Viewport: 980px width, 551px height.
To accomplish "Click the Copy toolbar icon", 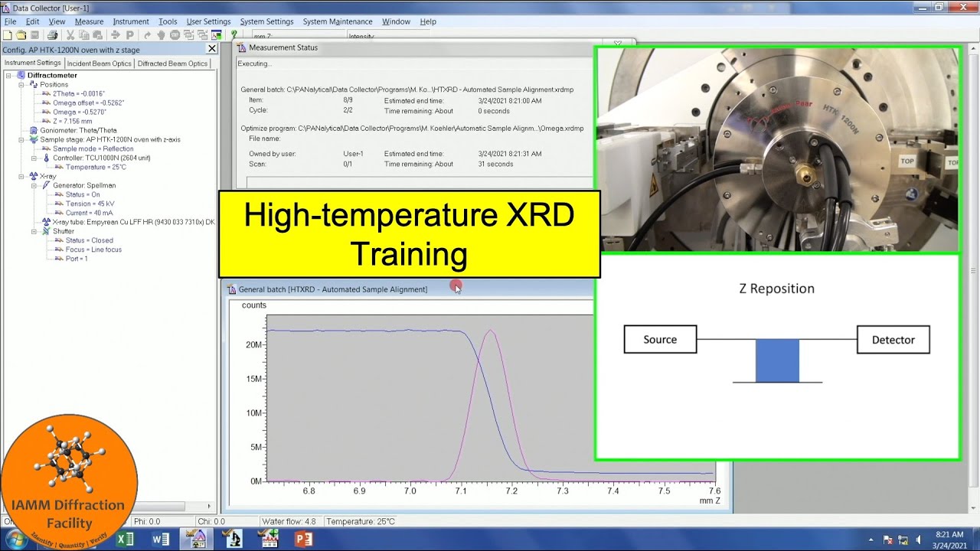I will 84,34.
